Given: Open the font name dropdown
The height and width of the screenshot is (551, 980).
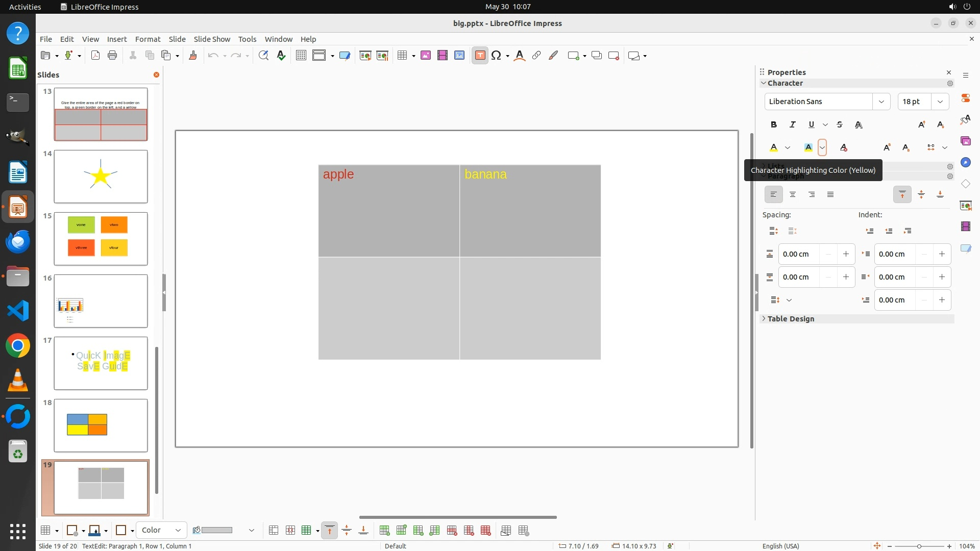Looking at the screenshot, I should click(881, 102).
